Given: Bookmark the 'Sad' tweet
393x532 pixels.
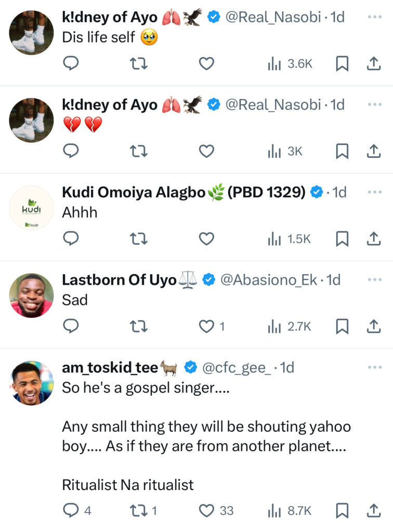Looking at the screenshot, I should pos(342,326).
